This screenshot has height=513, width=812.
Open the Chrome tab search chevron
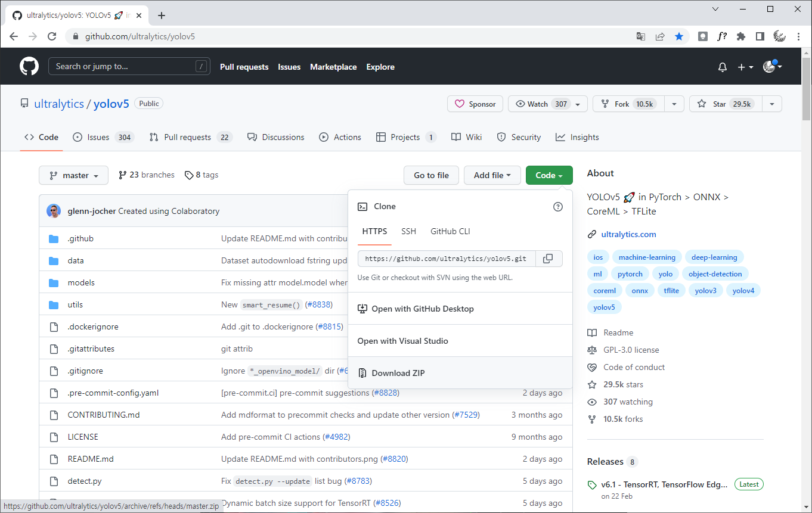(x=716, y=9)
